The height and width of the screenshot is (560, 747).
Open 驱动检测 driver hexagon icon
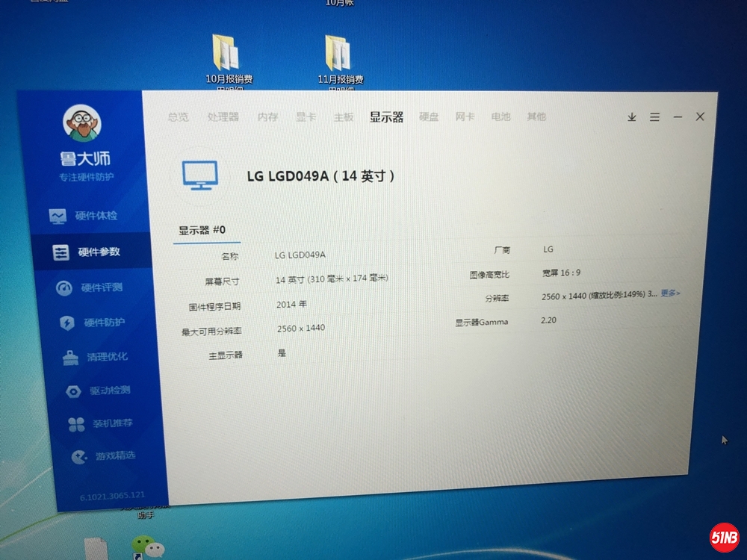pyautogui.click(x=73, y=391)
